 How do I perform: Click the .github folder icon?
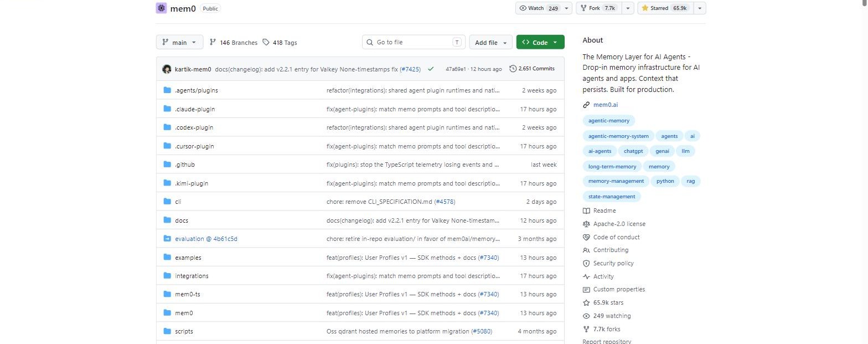[167, 165]
